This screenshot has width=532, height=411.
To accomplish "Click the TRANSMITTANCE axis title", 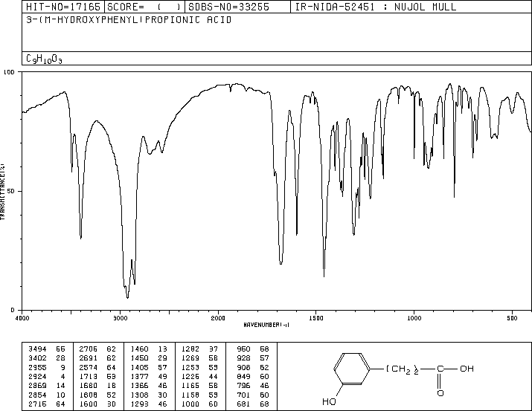I will point(3,192).
